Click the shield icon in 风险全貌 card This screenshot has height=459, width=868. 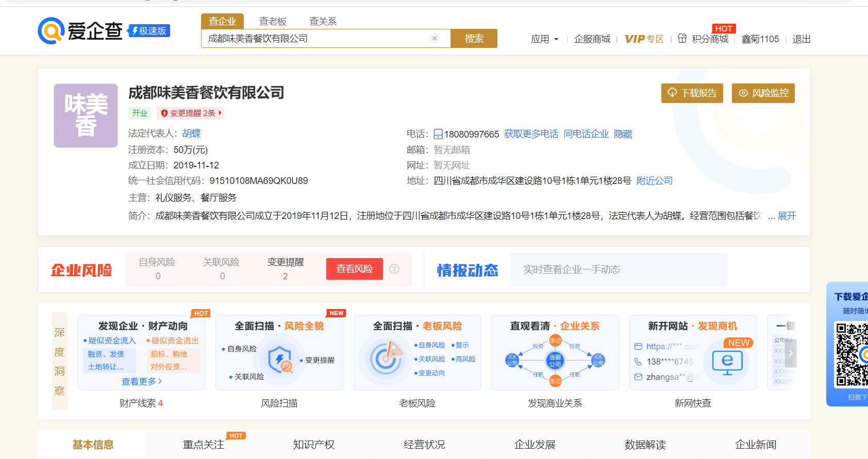280,360
